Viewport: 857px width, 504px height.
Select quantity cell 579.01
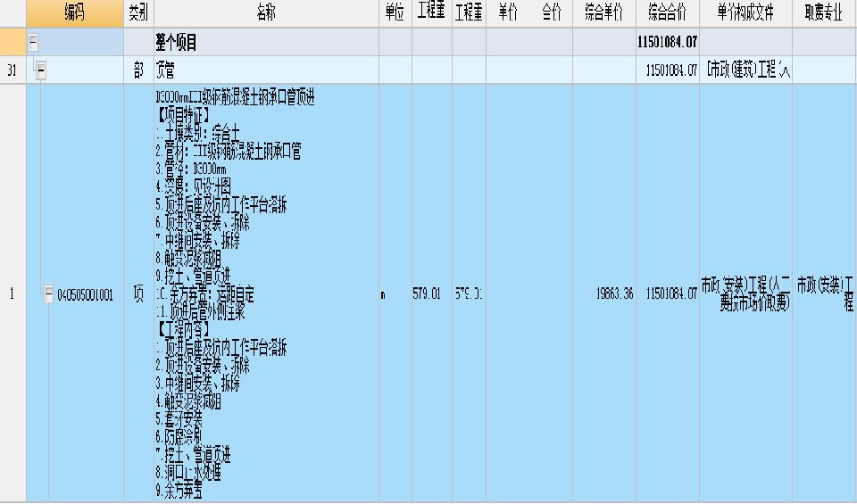[x=432, y=293]
